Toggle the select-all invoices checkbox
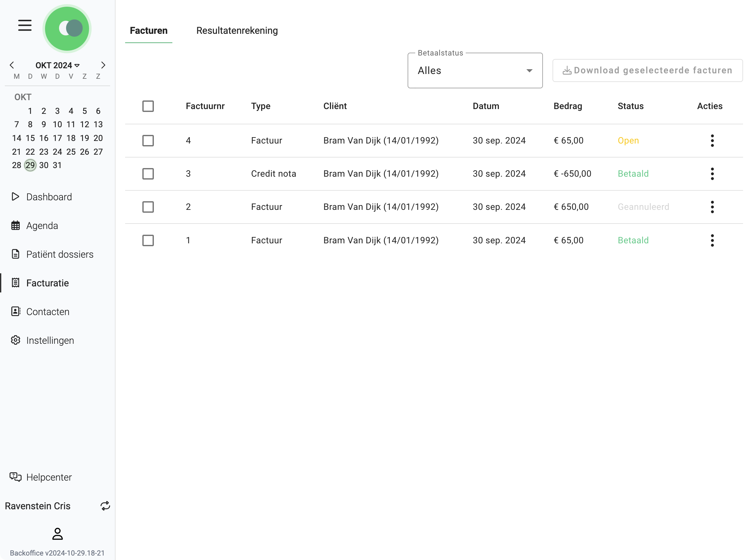This screenshot has height=560, width=752. coord(148,106)
